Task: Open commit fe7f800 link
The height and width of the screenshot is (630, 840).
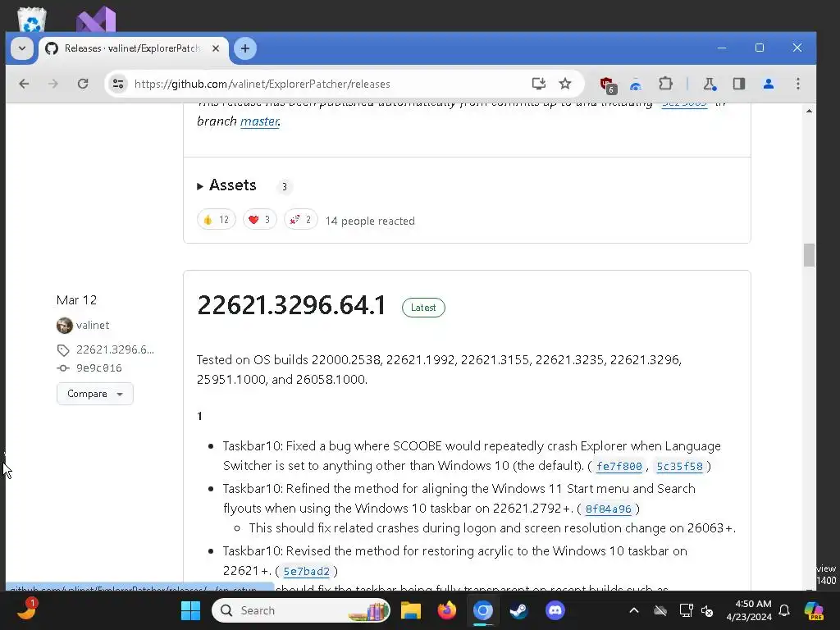Action: click(619, 466)
